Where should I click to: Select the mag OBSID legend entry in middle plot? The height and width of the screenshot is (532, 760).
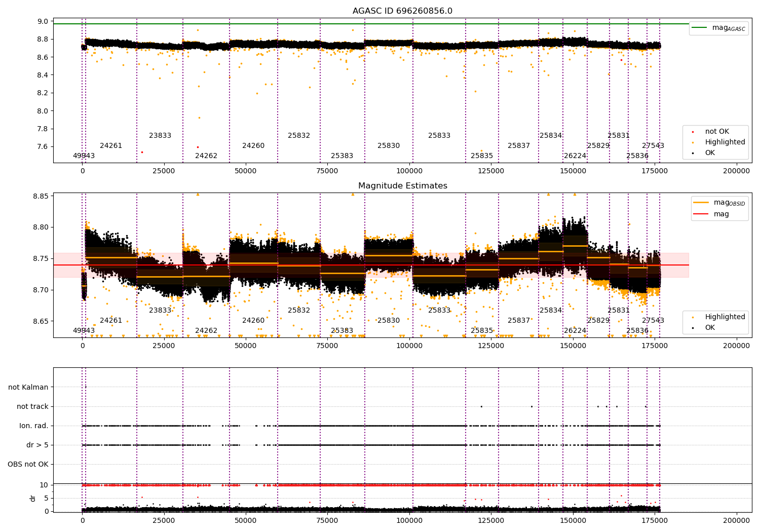pyautogui.click(x=719, y=203)
